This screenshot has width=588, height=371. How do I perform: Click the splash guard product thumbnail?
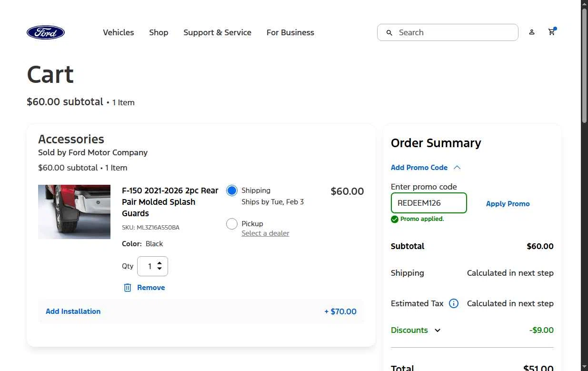coord(74,212)
